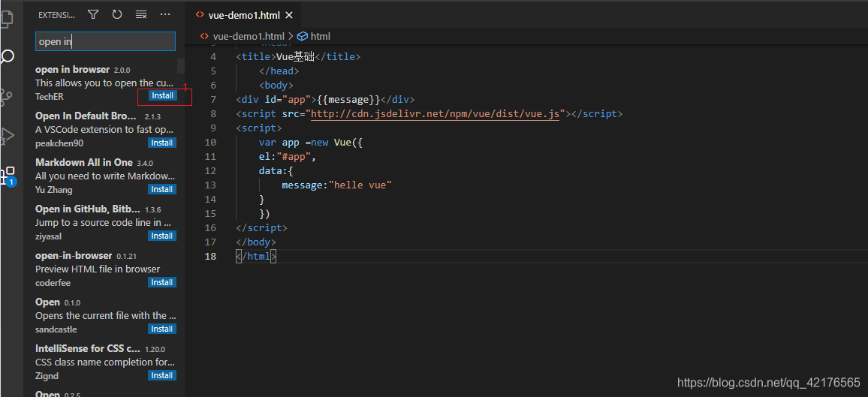Install IntelliSense for CSS extension by Zignd
This screenshot has height=397, width=868.
click(163, 375)
